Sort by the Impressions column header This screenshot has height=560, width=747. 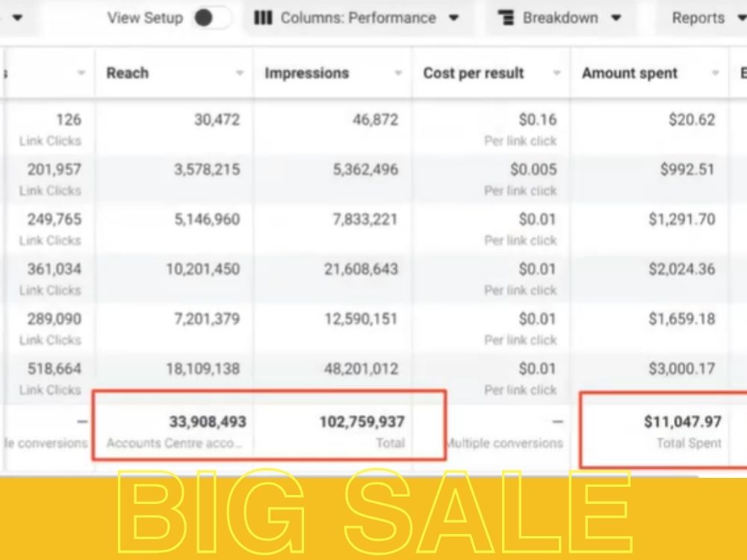(x=307, y=73)
